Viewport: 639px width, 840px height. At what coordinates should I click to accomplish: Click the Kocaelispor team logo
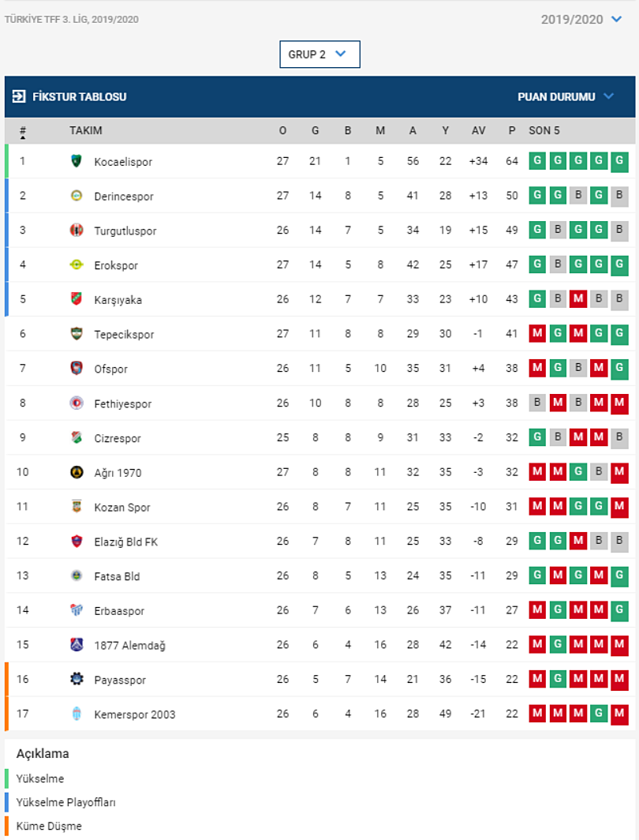pyautogui.click(x=76, y=162)
